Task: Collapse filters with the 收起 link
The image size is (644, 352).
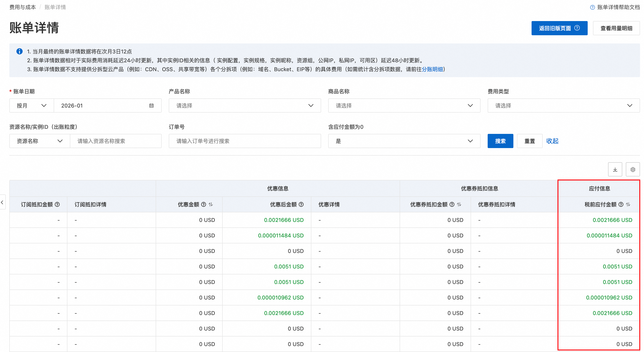Action: point(552,141)
